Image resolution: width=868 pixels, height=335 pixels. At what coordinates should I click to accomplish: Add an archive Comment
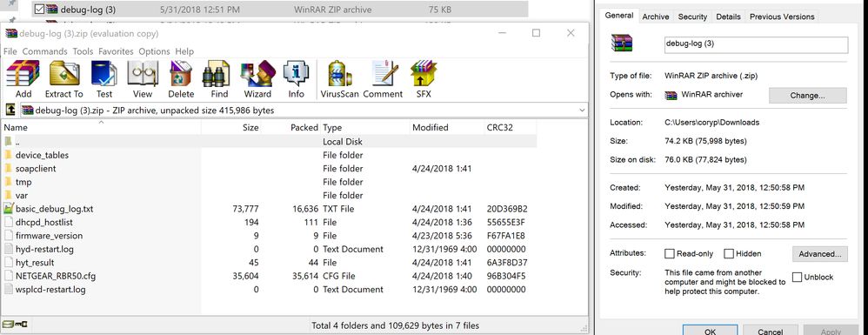(x=383, y=79)
